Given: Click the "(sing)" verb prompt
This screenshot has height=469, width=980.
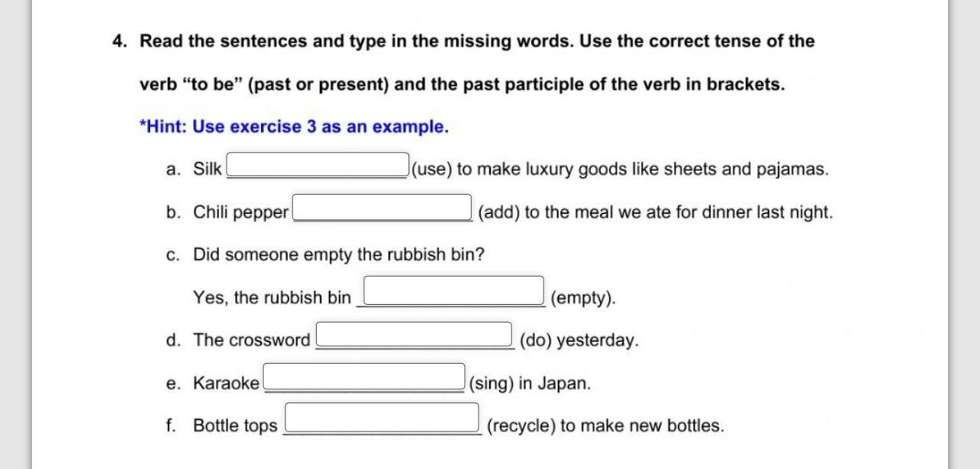Looking at the screenshot, I should 491,383.
